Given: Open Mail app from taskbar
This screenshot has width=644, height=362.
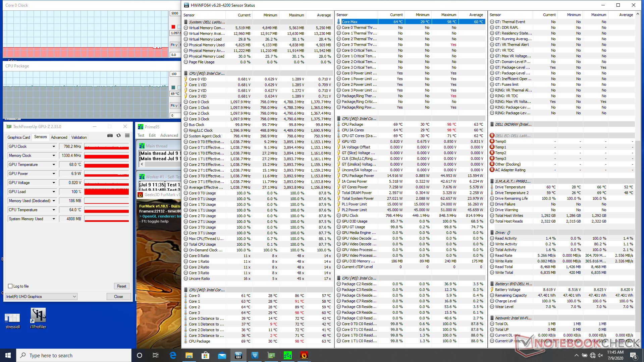Looking at the screenshot, I should 222,355.
